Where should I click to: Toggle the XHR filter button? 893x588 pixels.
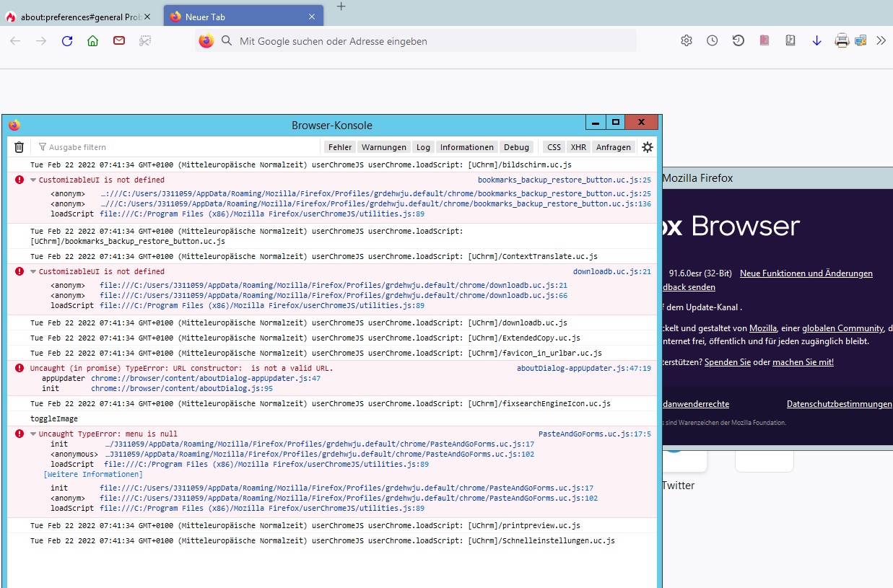tap(578, 147)
